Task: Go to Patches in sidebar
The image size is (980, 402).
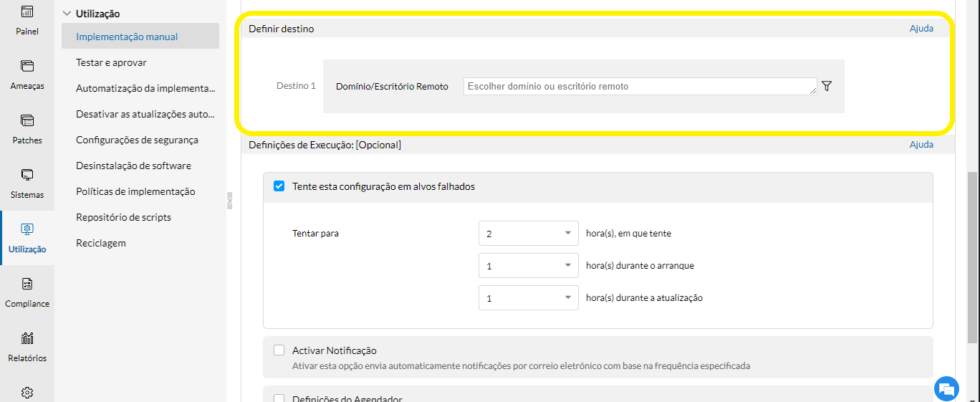Action: click(x=27, y=121)
